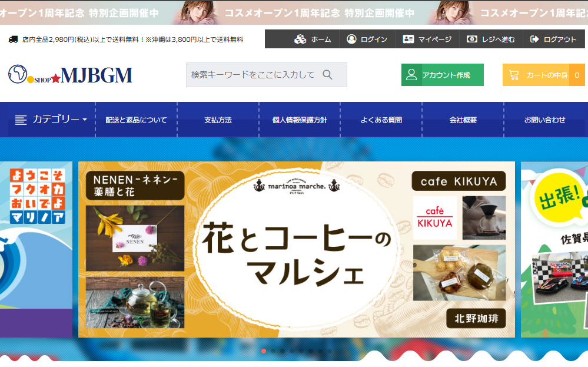Open 個人情報保護方針 menu item

(x=300, y=120)
